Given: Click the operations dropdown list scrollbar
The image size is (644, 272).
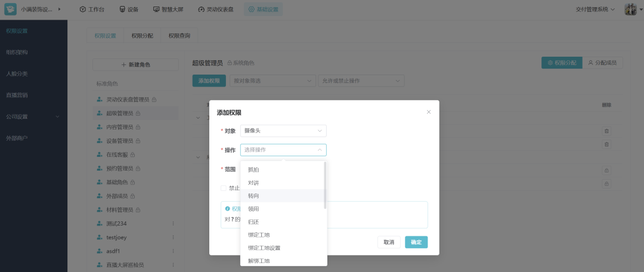Looking at the screenshot, I should click(x=325, y=185).
